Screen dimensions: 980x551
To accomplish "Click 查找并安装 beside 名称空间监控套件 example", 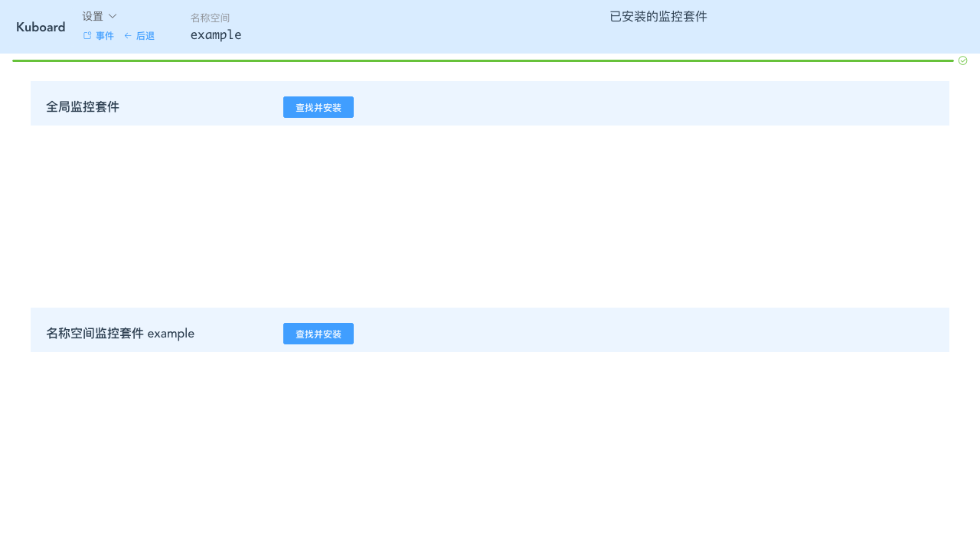I will coord(318,334).
